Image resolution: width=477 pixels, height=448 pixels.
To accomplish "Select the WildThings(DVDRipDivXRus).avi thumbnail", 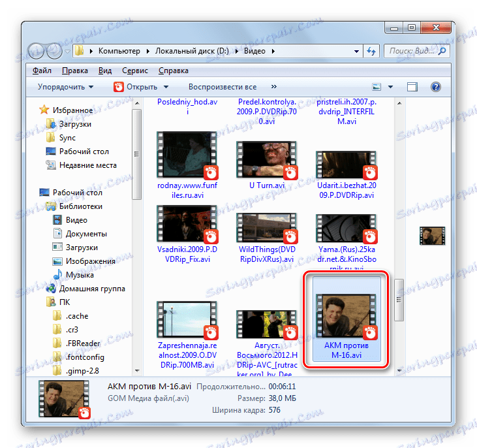I will 266,228.
